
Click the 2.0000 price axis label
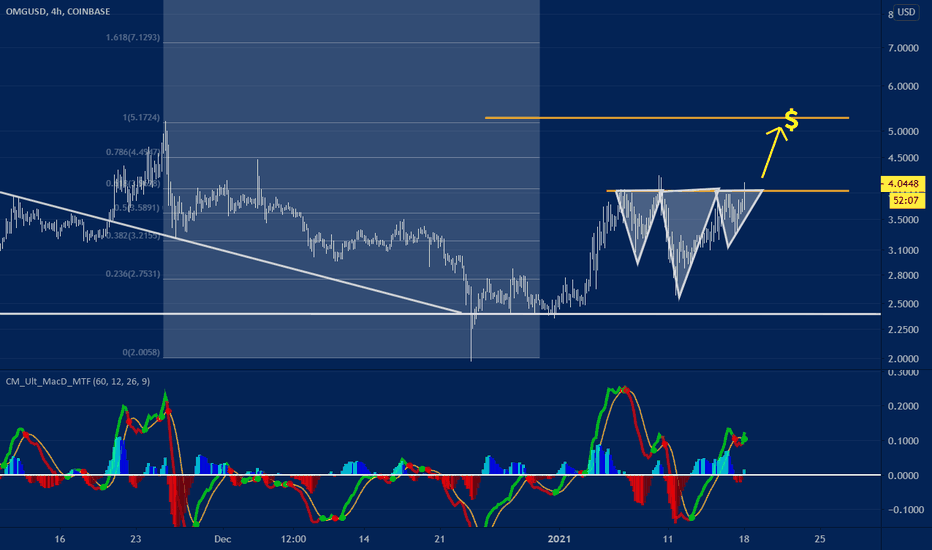903,359
